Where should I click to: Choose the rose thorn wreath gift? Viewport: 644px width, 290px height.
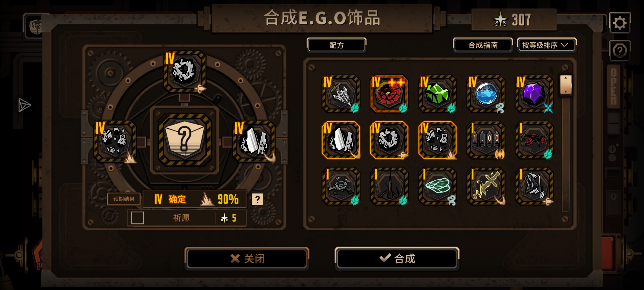coord(534,140)
